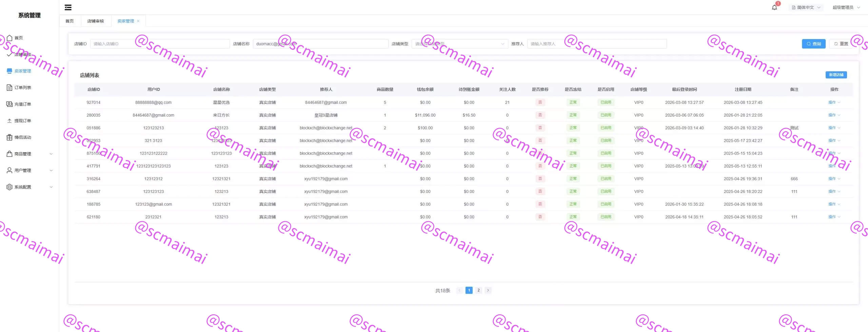The width and height of the screenshot is (868, 332).
Task: Click the 新增店铺 button
Action: pyautogui.click(x=836, y=75)
